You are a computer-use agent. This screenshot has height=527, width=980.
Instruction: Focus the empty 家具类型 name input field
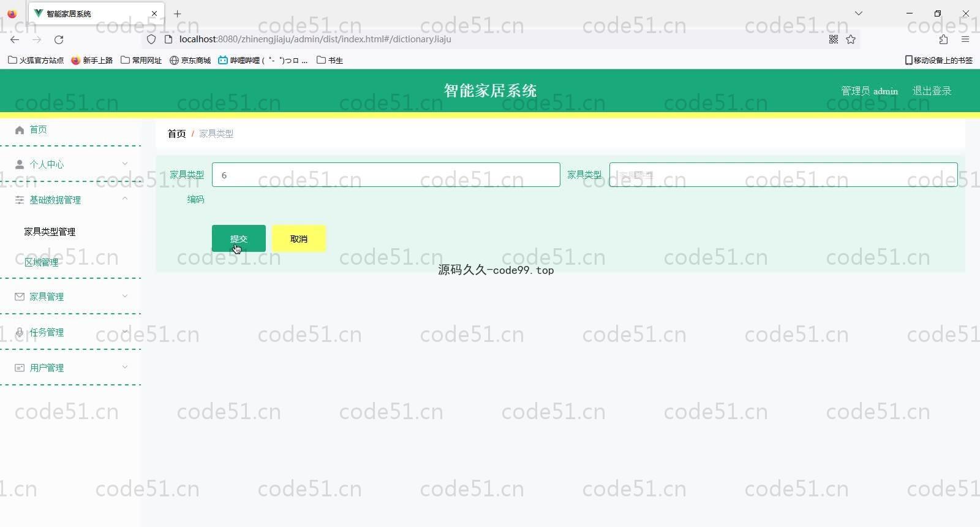click(783, 175)
